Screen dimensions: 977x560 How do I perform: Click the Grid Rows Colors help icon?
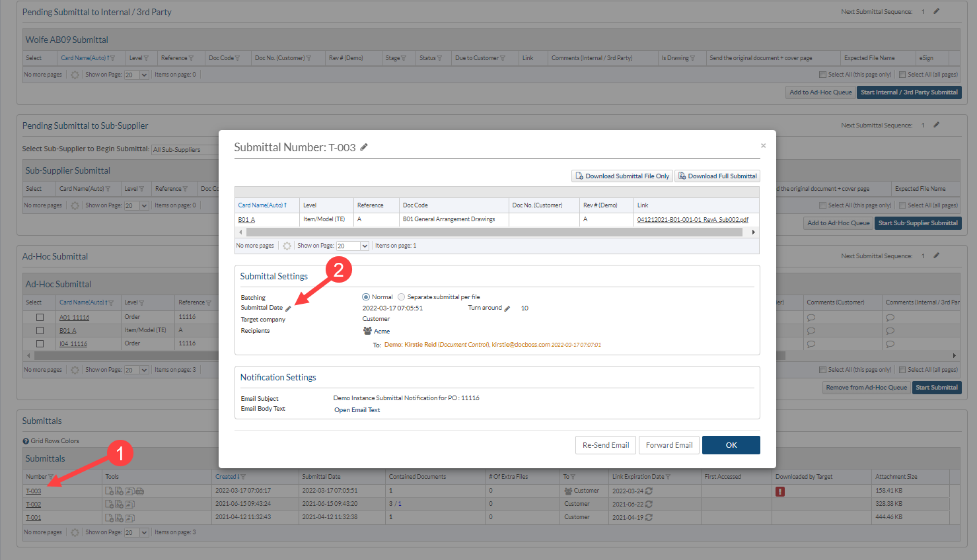click(26, 441)
